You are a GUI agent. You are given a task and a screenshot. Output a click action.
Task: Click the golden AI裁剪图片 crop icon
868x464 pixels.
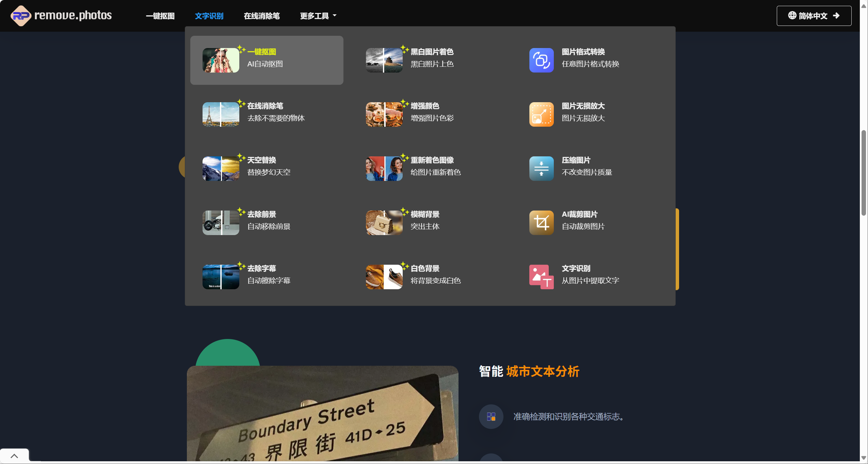tap(541, 222)
